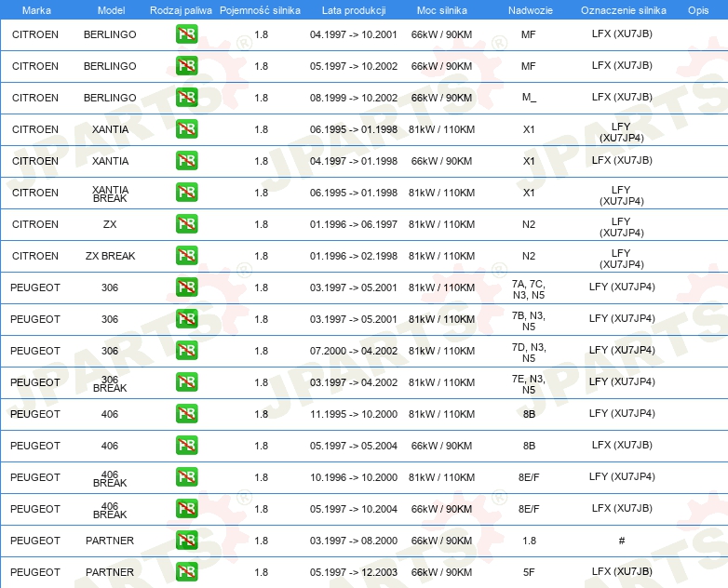Click body codes 7E, N3, N5

(529, 384)
